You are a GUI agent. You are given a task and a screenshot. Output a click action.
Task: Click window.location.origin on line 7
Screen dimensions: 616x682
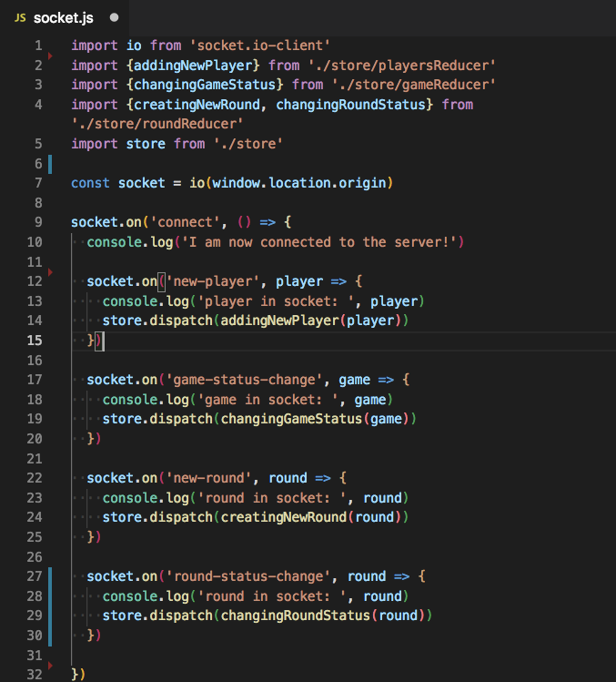tap(299, 183)
